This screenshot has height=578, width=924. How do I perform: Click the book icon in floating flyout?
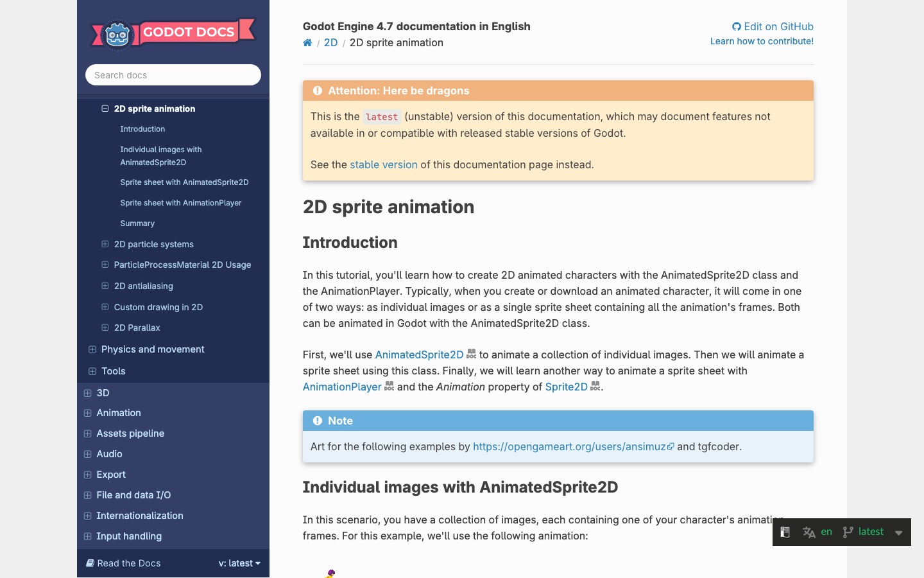click(x=785, y=532)
